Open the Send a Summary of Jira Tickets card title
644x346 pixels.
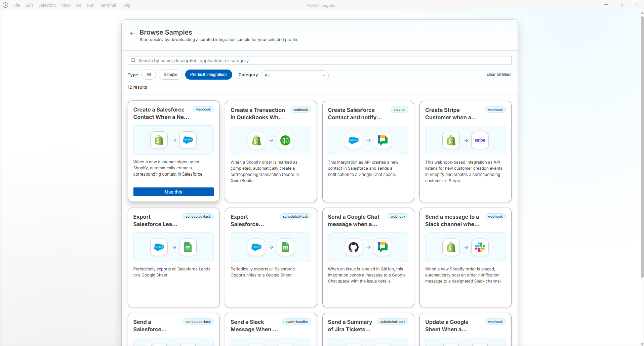(350, 326)
